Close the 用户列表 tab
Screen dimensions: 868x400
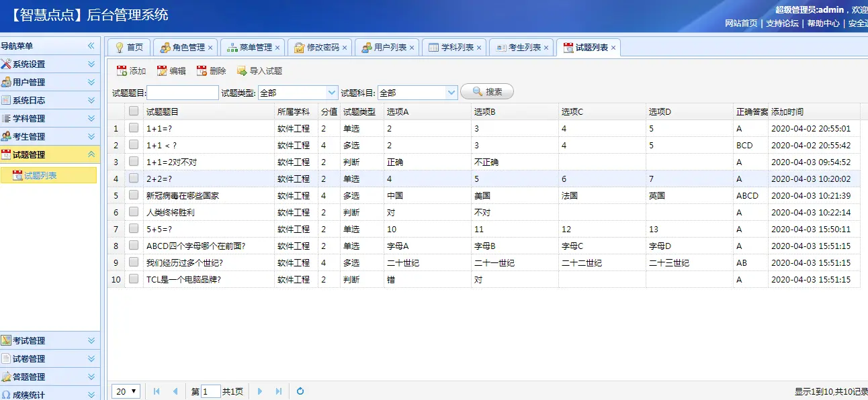coord(412,48)
